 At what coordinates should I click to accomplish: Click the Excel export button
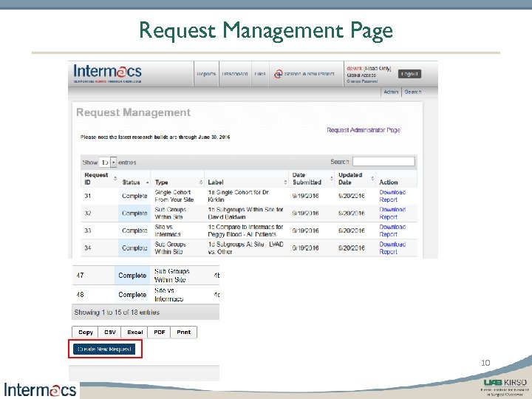click(x=134, y=332)
